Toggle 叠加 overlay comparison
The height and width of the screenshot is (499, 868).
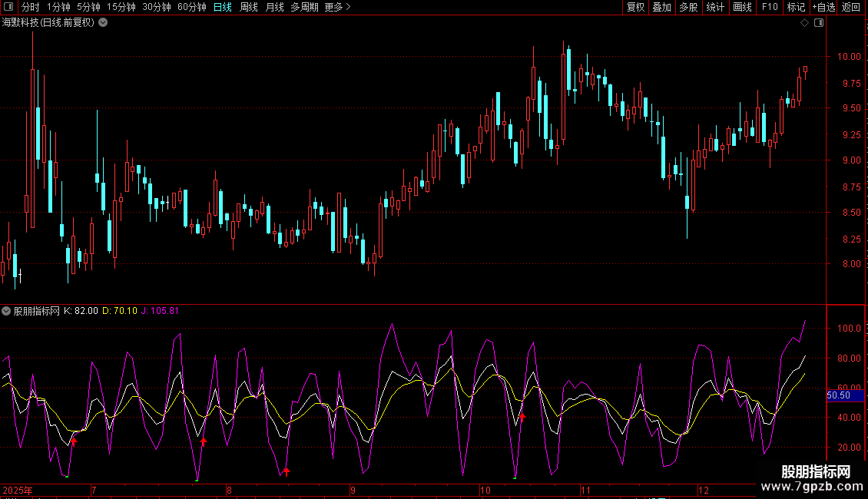pyautogui.click(x=661, y=7)
